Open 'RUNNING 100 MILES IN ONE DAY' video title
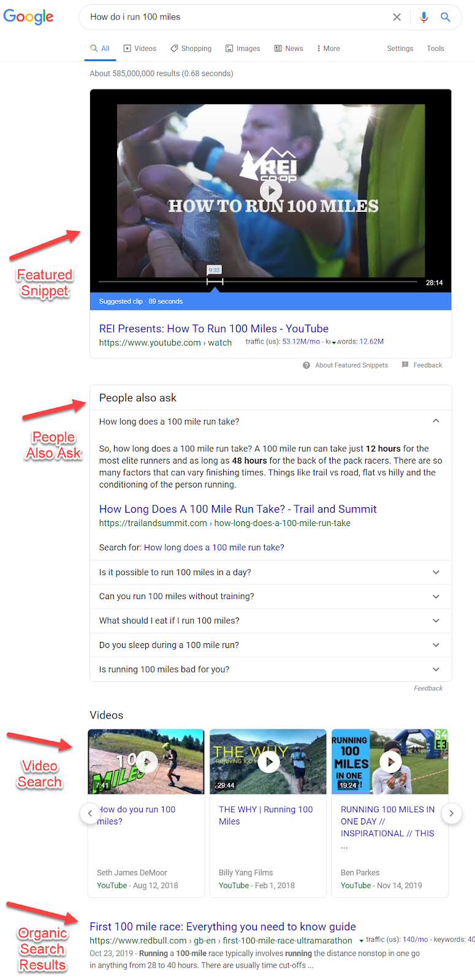Screen dimensions: 475x980 coord(387,827)
